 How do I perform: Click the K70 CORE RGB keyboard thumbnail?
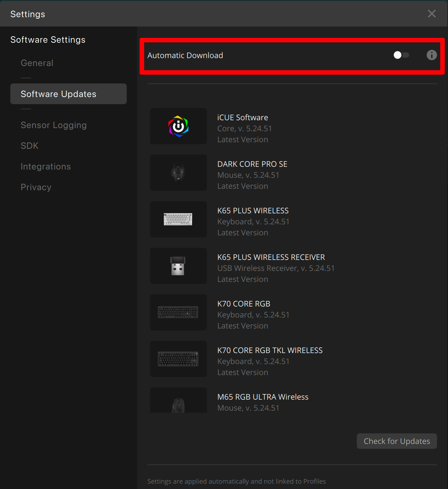(178, 312)
